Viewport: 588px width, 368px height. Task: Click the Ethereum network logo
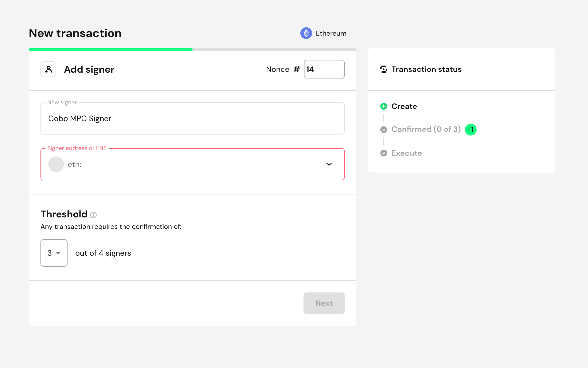point(306,33)
